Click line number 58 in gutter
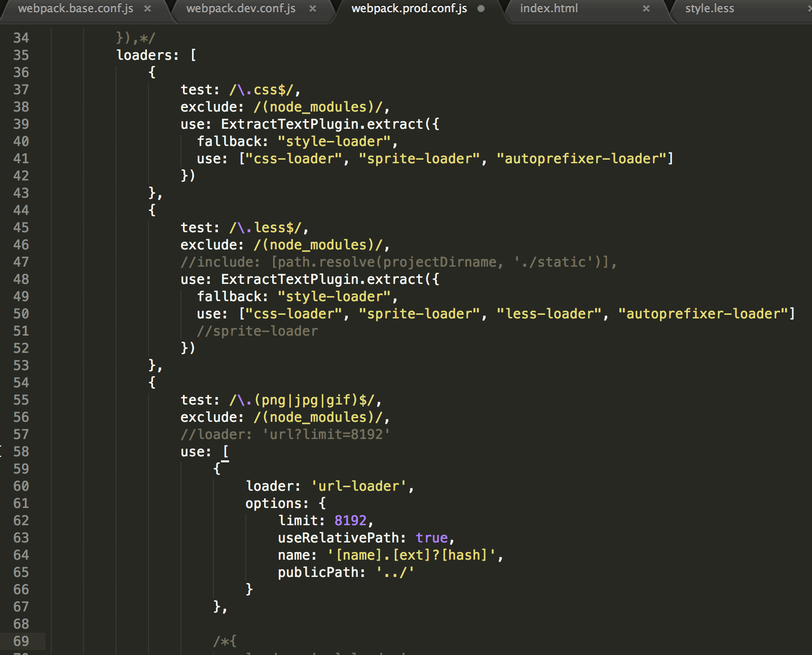Viewport: 812px width, 655px height. pyautogui.click(x=21, y=452)
